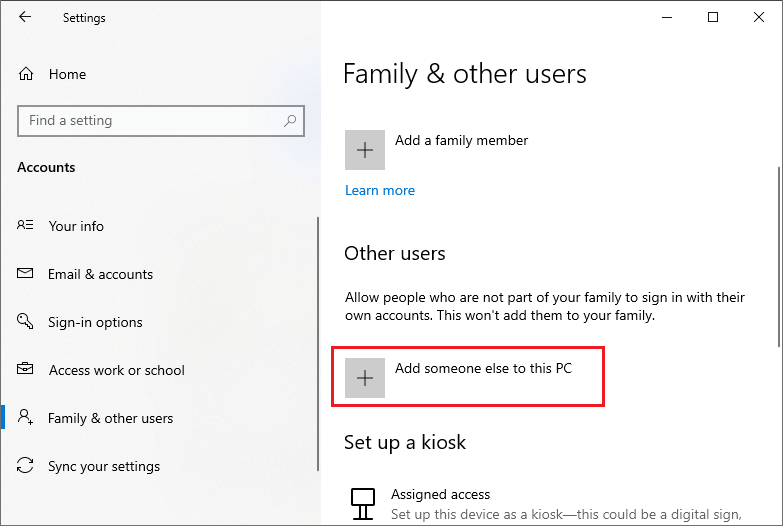
Task: Click the plus icon for Add a family member
Action: pyautogui.click(x=365, y=150)
